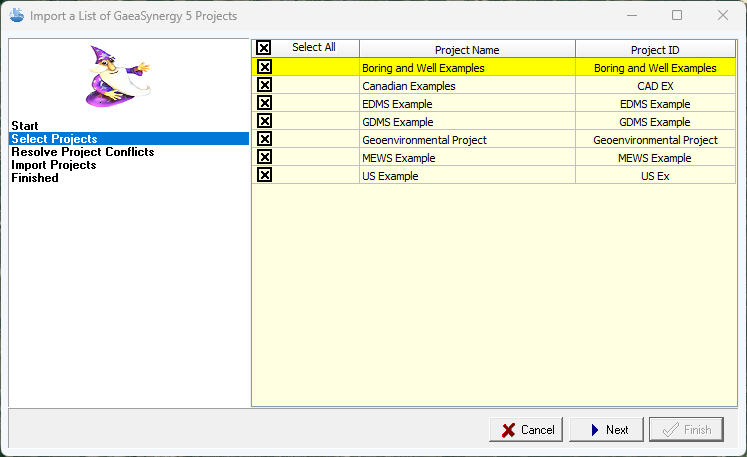Select the Select Projects step
This screenshot has width=747, height=457.
129,139
